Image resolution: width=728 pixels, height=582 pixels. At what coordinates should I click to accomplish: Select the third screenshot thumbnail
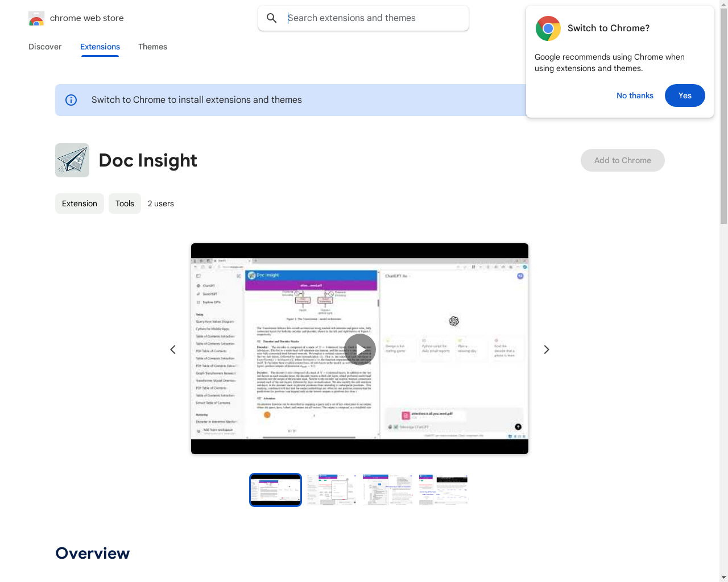388,490
